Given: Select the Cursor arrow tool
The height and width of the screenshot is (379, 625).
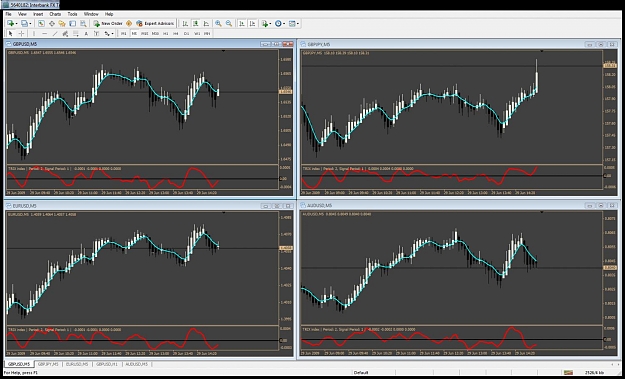Looking at the screenshot, I should click(11, 33).
